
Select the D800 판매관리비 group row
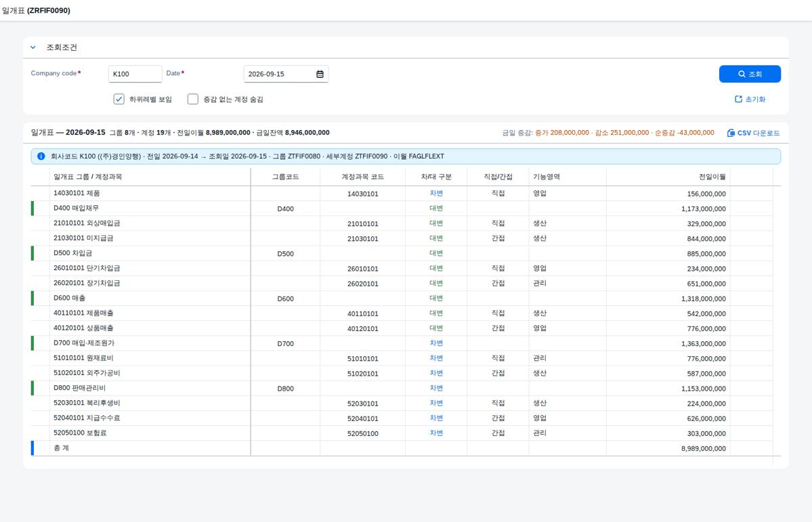point(406,389)
